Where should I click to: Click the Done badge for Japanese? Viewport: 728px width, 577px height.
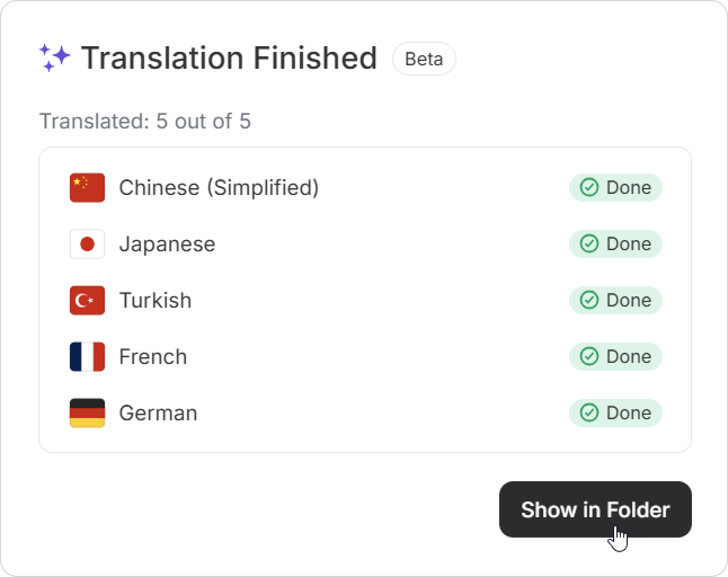(615, 244)
